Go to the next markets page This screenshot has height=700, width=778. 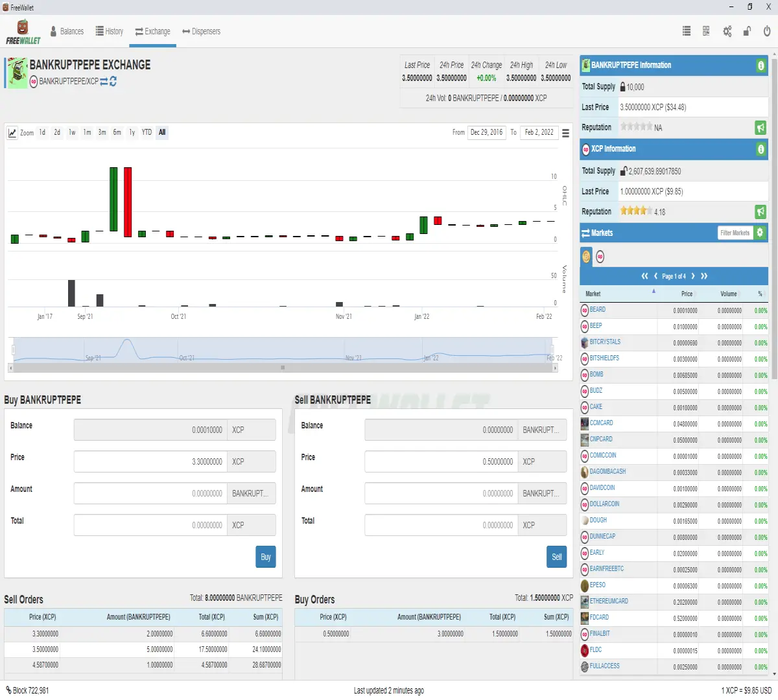point(693,276)
